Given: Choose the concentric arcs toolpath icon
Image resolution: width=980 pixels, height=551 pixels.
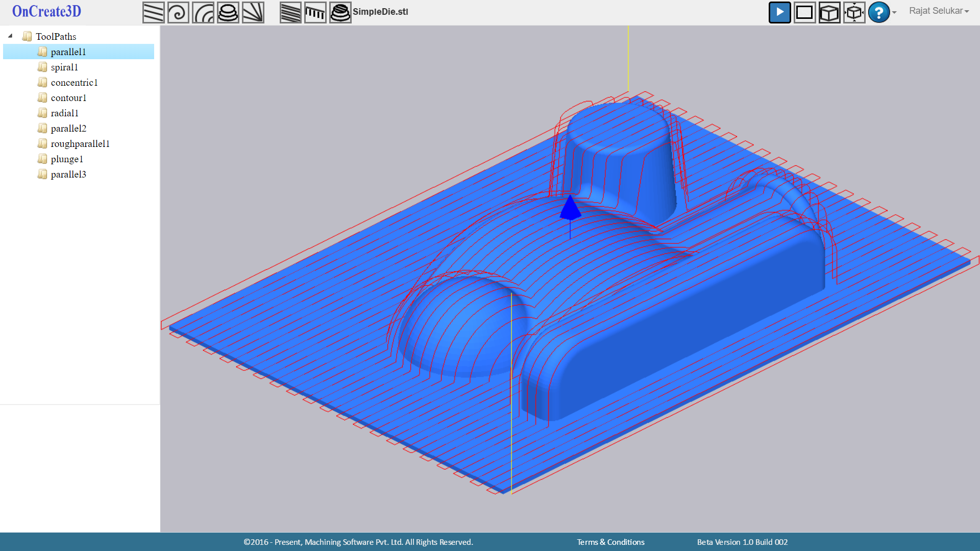Looking at the screenshot, I should pyautogui.click(x=203, y=12).
